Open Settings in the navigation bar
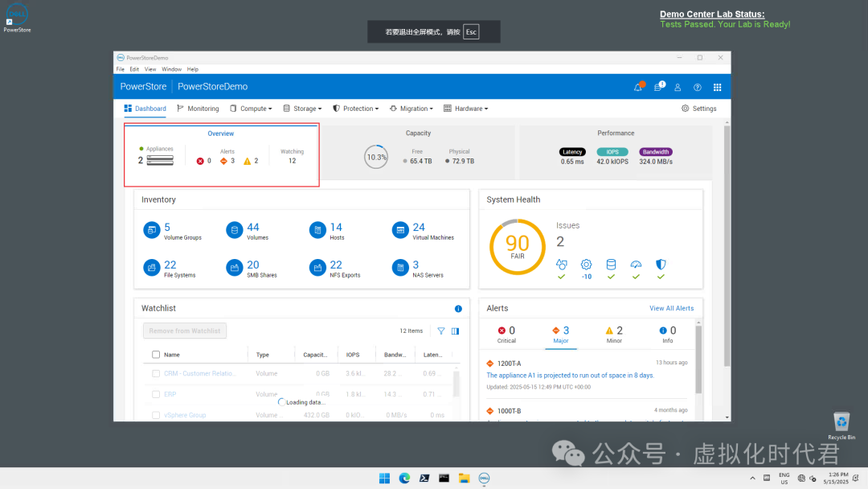Viewport: 868px width, 489px height. tap(698, 109)
